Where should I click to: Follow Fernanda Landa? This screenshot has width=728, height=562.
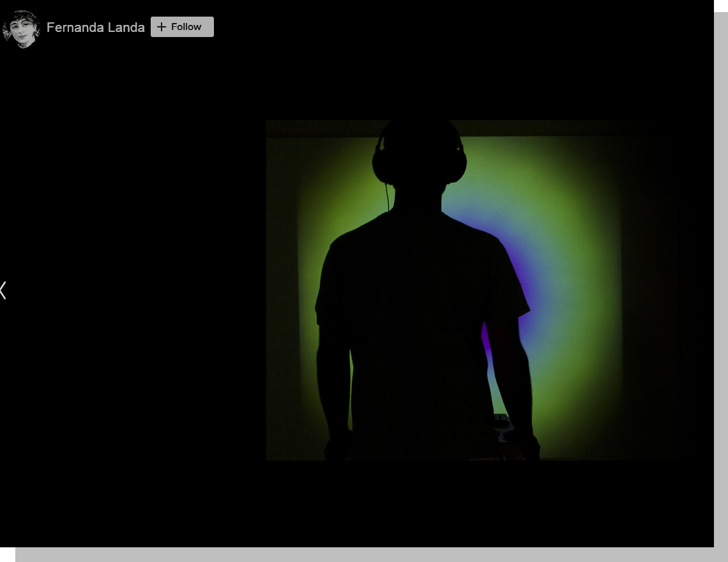182,27
